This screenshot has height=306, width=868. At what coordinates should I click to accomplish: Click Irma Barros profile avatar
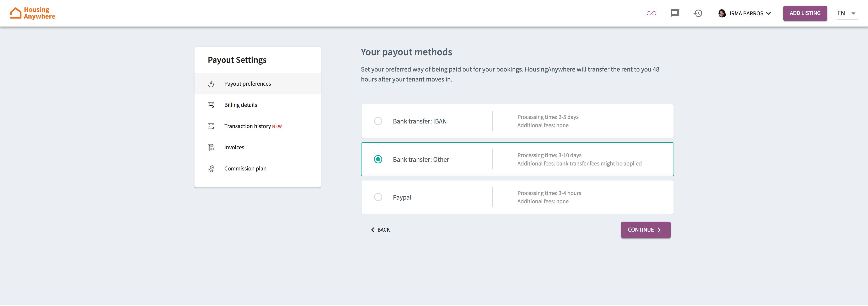[722, 14]
